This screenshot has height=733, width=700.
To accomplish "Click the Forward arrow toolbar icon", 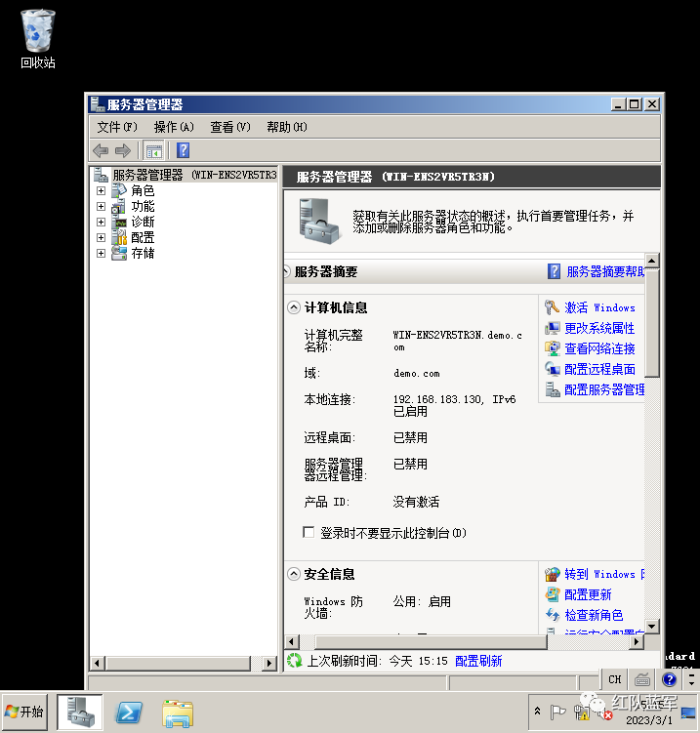I will tap(123, 150).
